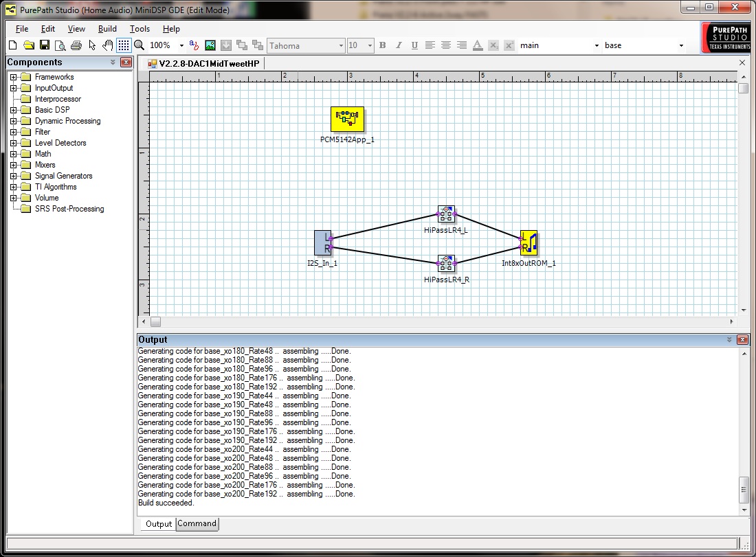Select the HiPassLR4_L filter block
756x557 pixels.
tap(446, 214)
